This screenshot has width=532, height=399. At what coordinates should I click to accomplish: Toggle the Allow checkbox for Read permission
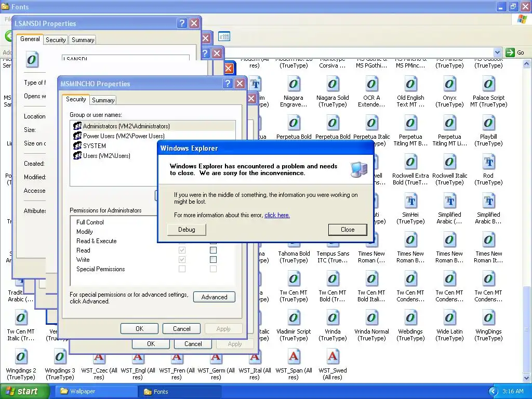coord(182,250)
